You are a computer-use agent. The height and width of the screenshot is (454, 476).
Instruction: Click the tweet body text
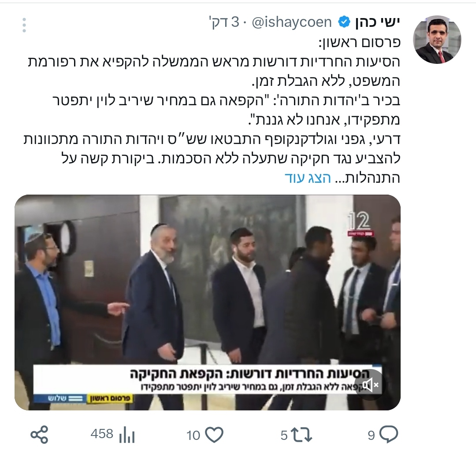pyautogui.click(x=212, y=110)
